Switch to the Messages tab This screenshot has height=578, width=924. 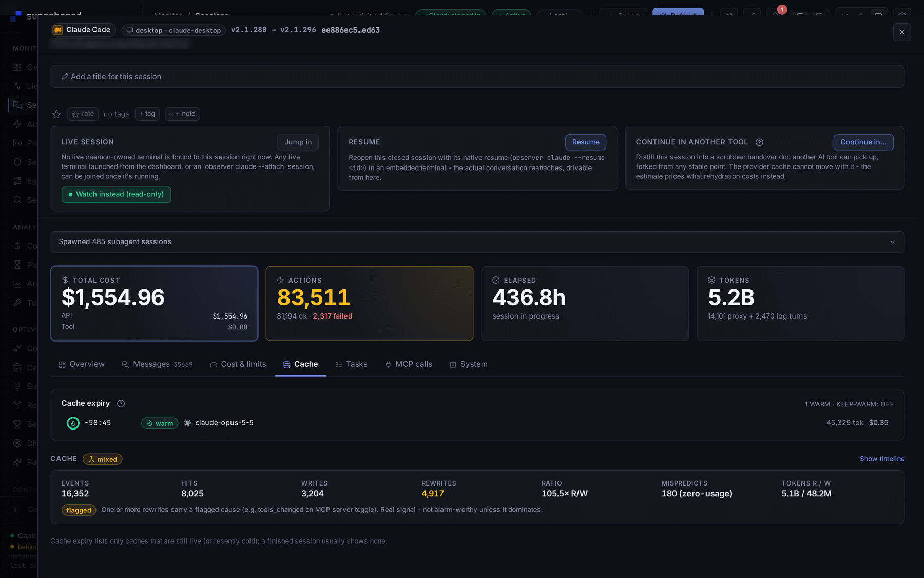pyautogui.click(x=158, y=364)
